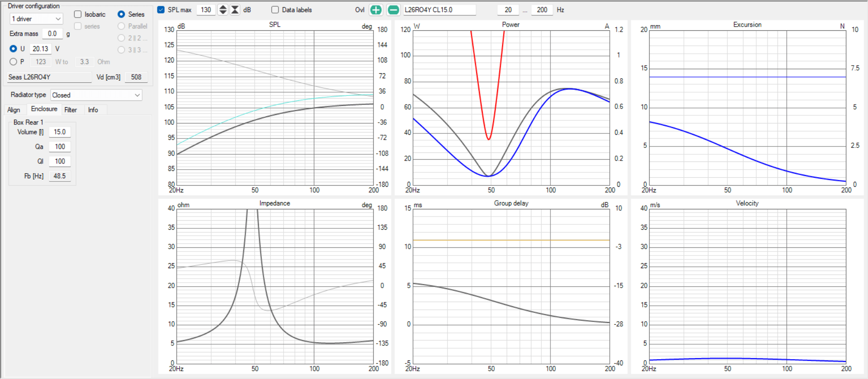Image resolution: width=868 pixels, height=379 pixels.
Task: Click the Ovl label
Action: pos(360,9)
